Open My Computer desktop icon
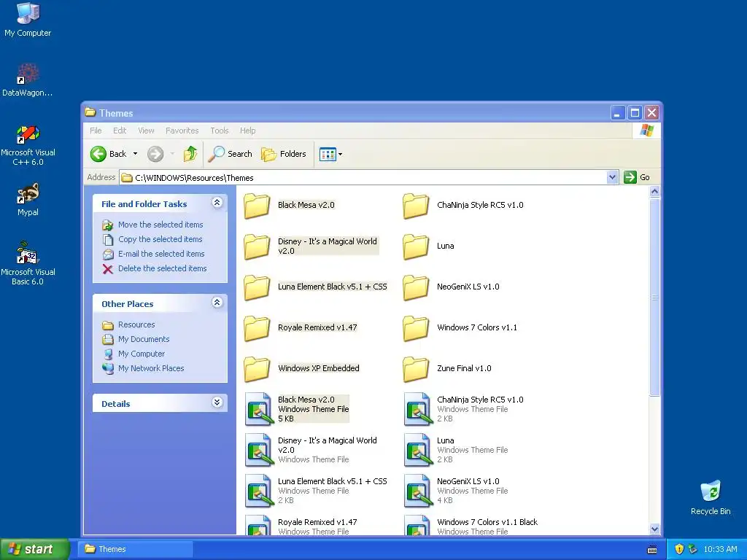The image size is (747, 560). tap(28, 19)
